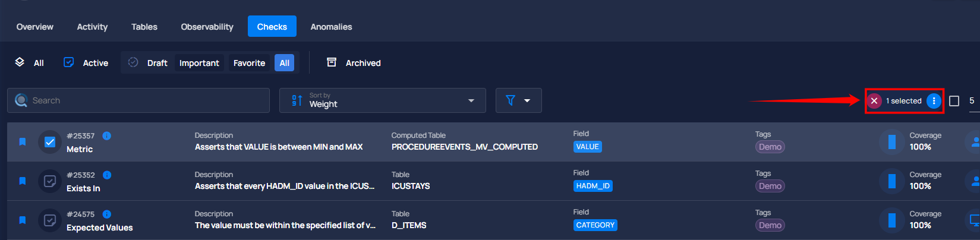Click info icon next to check #25357

(x=107, y=135)
